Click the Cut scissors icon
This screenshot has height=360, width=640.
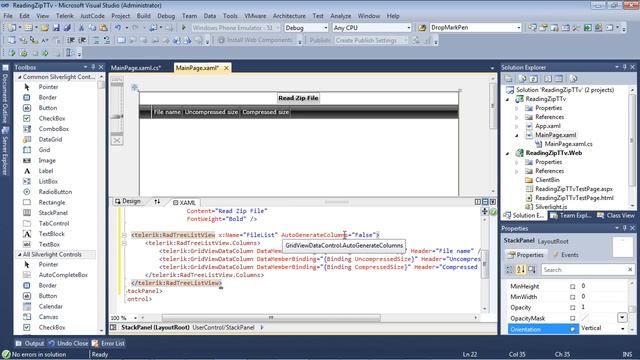click(x=81, y=28)
